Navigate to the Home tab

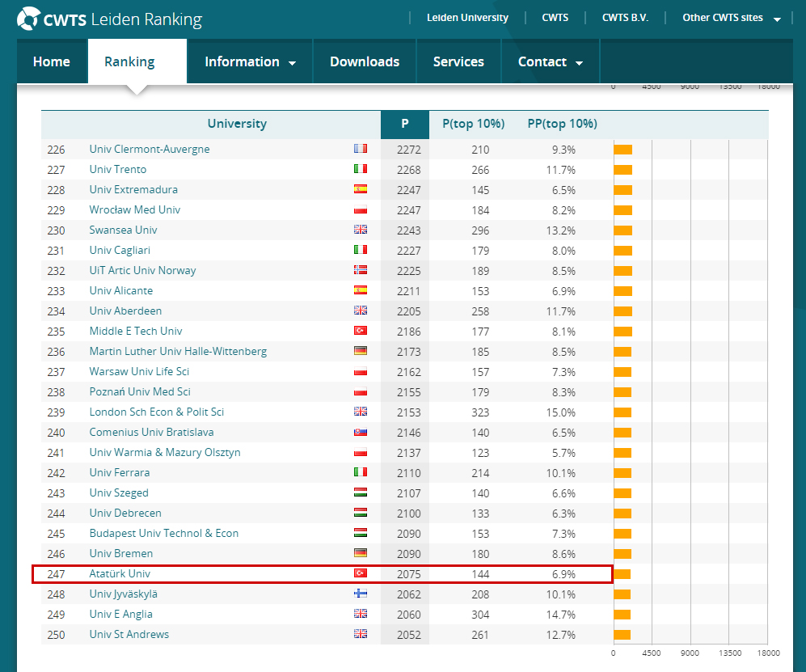[x=52, y=61]
